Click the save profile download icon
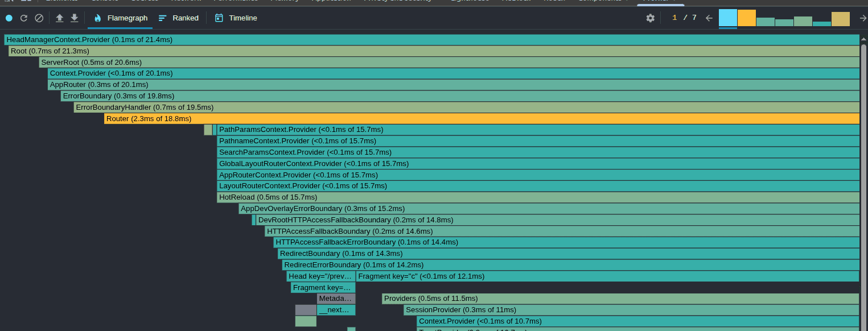 tap(75, 18)
